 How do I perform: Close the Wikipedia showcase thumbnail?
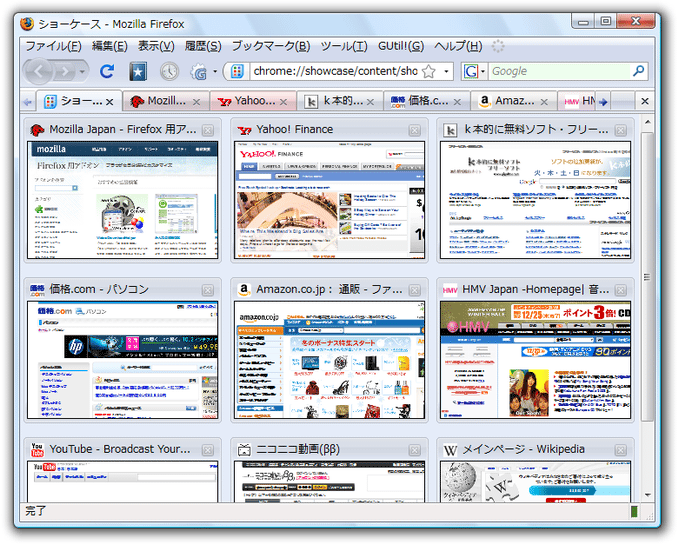[621, 450]
